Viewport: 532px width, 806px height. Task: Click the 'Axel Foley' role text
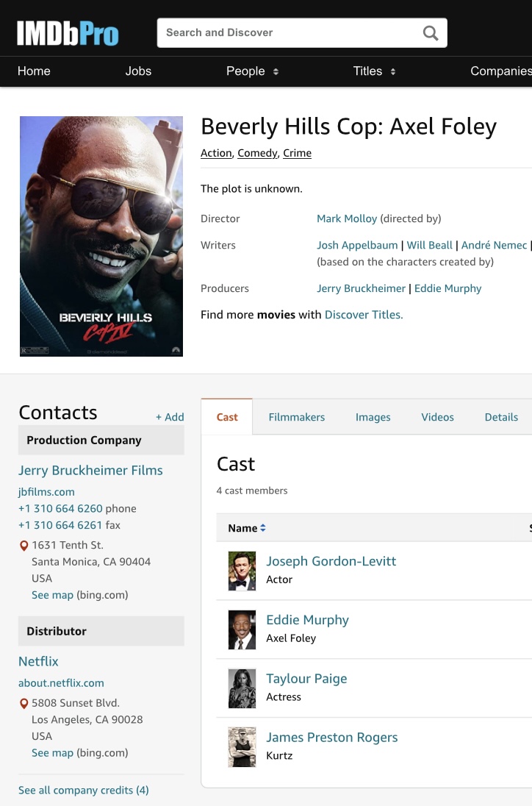click(x=291, y=638)
